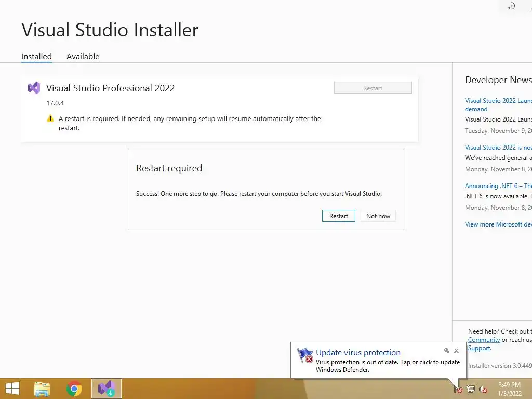The height and width of the screenshot is (399, 532).
Task: Open File Explorer from the taskbar
Action: (42, 389)
